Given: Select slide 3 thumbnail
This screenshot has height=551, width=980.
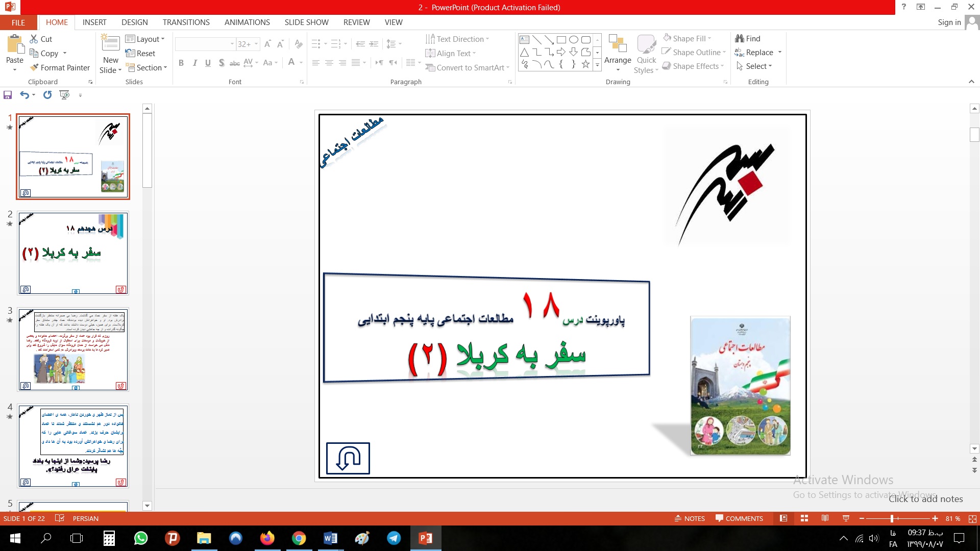Looking at the screenshot, I should 73,349.
